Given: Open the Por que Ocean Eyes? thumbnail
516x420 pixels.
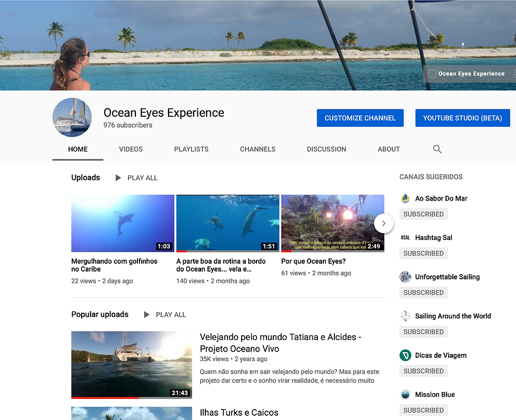Looking at the screenshot, I should [x=333, y=223].
